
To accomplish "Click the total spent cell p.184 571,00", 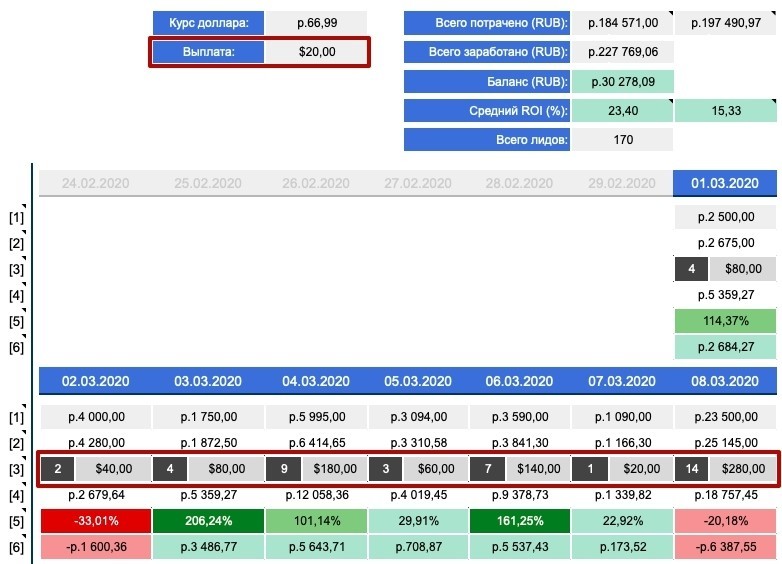I will point(622,23).
